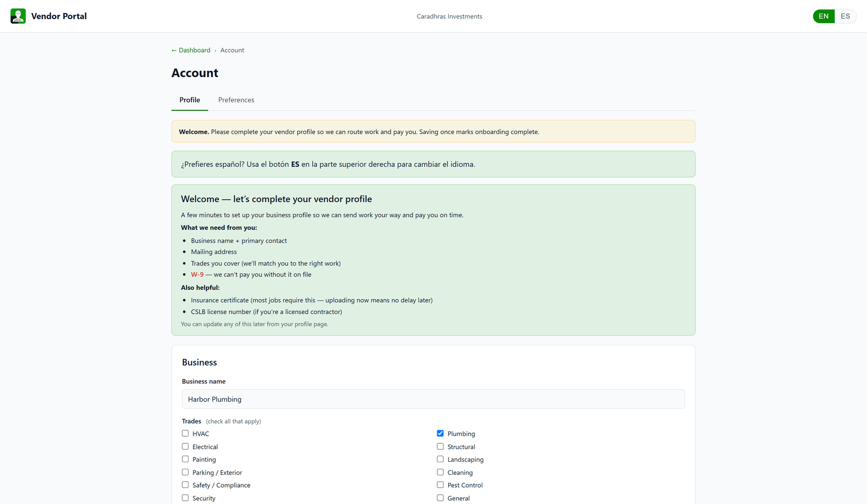Click the 'Trades you cover' list item

point(266,263)
